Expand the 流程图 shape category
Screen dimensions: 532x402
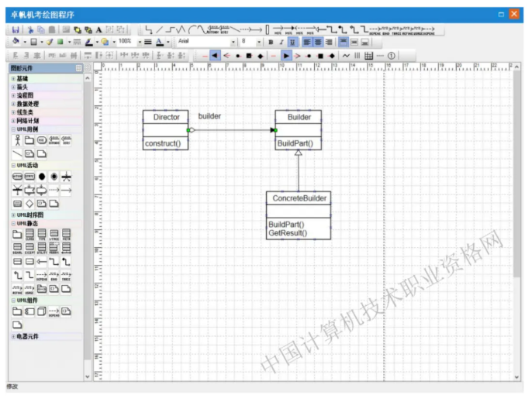tap(22, 95)
